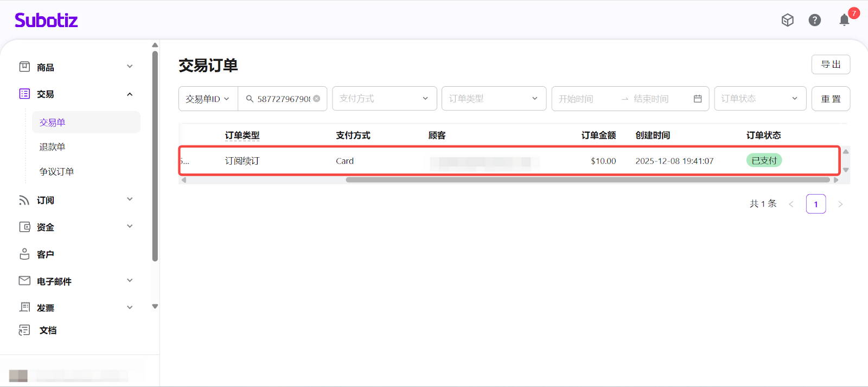
Task: Click the Subotiz logo
Action: coord(46,21)
